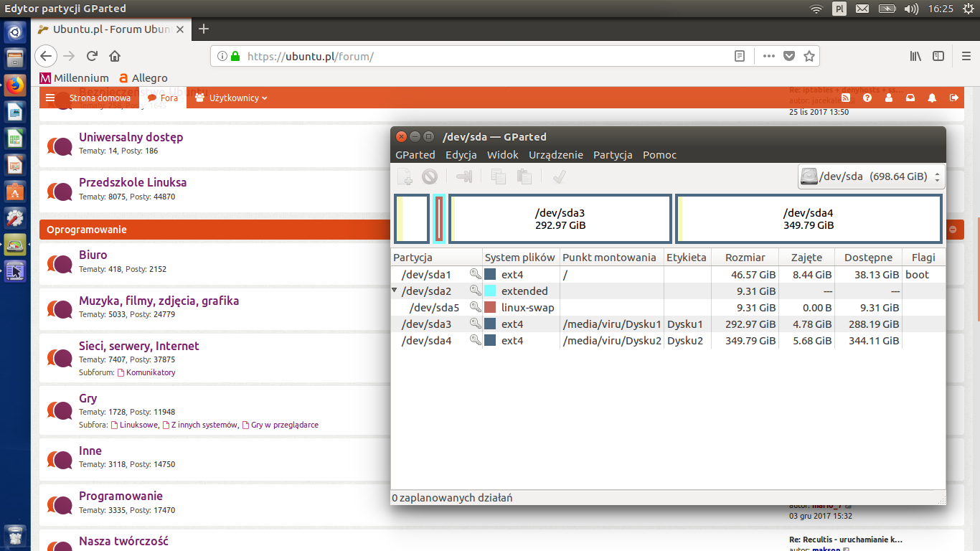Click the Apply all operations checkmark icon
The width and height of the screenshot is (980, 551).
(x=560, y=176)
